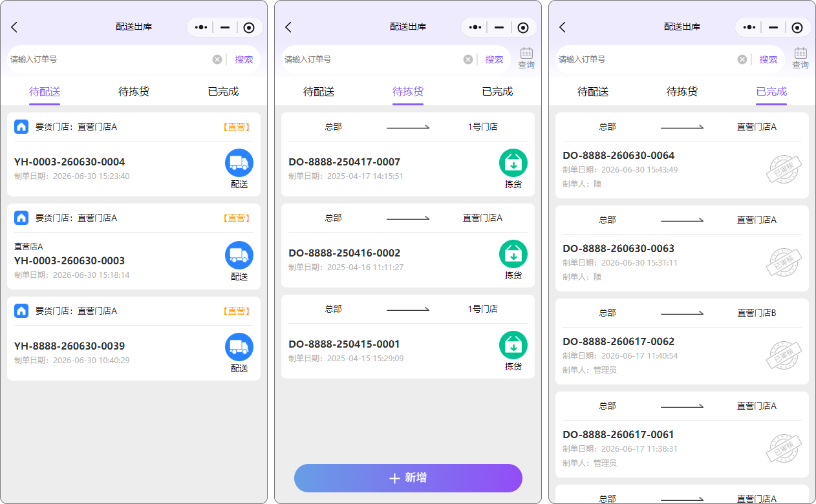816x504 pixels.
Task: Switch to 待拣货 tab in left panel
Action: (x=134, y=92)
